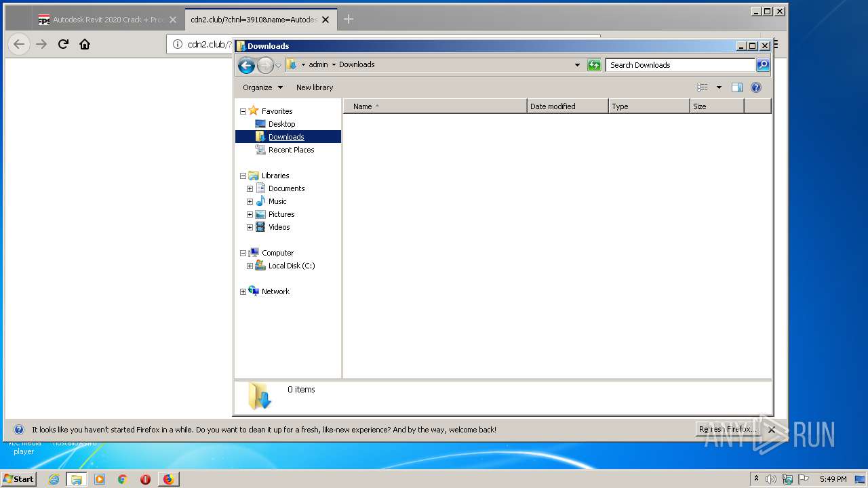The height and width of the screenshot is (488, 868).
Task: Open a new Firefox tab
Action: click(349, 20)
